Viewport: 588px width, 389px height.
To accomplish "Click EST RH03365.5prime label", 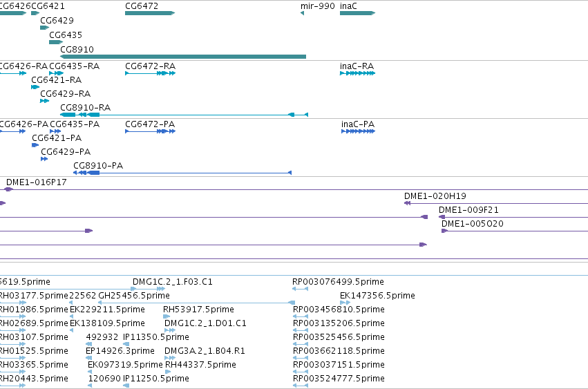I will [34, 365].
